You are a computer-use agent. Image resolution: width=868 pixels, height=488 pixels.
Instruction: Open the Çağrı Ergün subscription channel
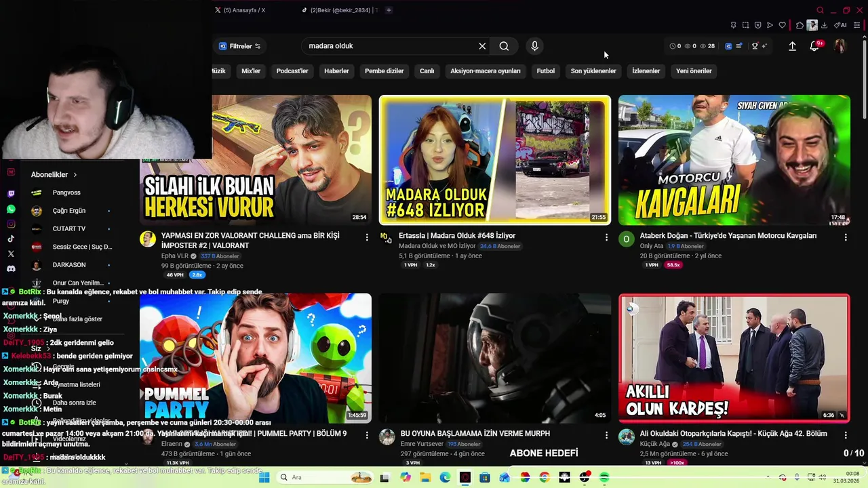click(69, 211)
